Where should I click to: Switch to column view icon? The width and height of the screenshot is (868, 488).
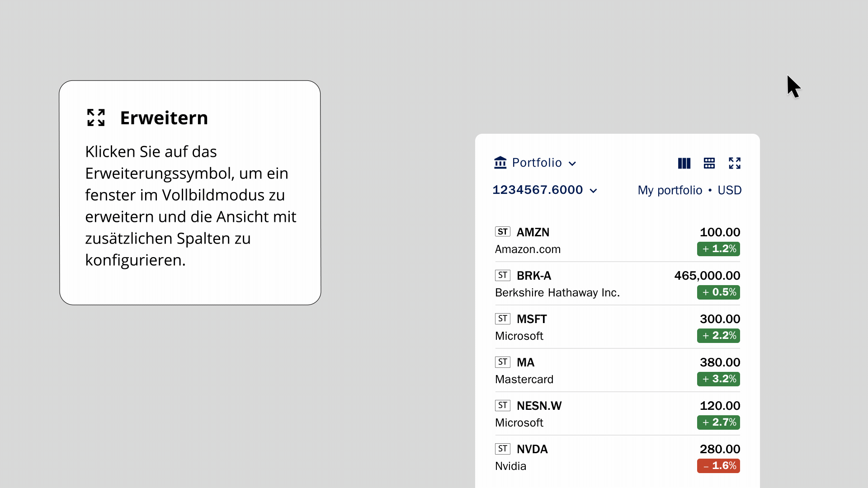click(684, 163)
